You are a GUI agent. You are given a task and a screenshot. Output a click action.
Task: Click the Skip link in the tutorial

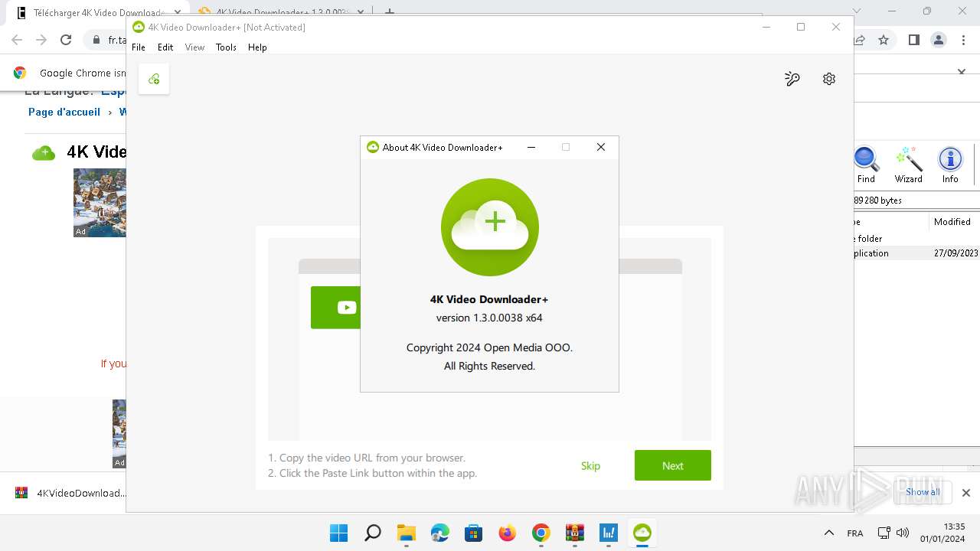590,466
